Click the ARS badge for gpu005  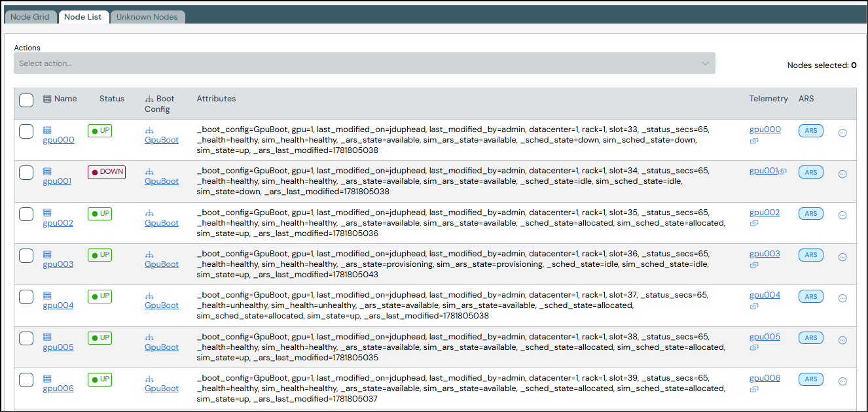point(811,338)
